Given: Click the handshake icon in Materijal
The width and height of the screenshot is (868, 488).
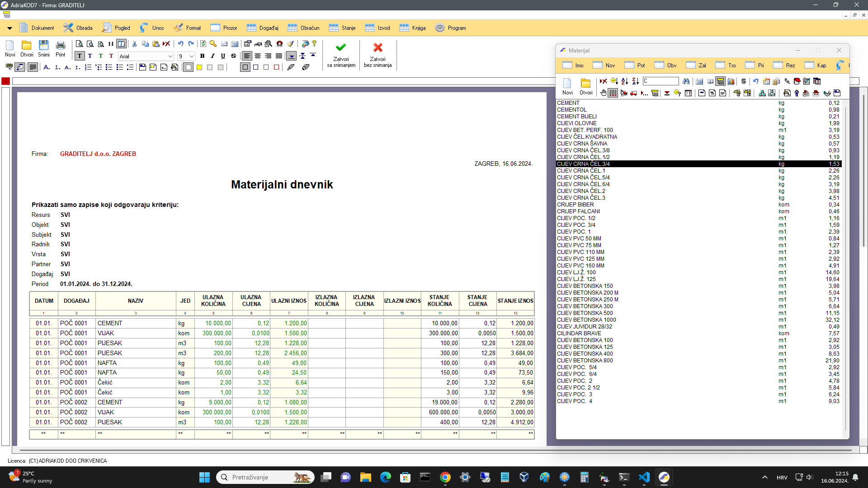Looking at the screenshot, I should 827,93.
